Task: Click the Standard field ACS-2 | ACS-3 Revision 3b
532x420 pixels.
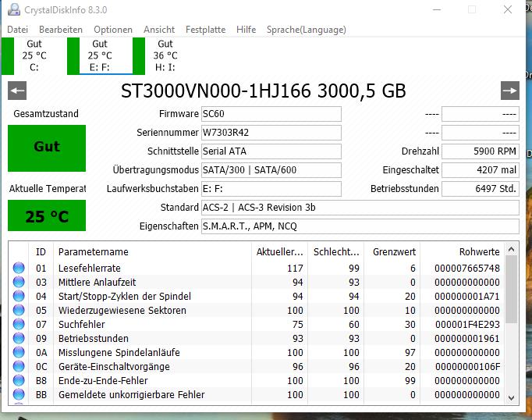Action: (360, 208)
